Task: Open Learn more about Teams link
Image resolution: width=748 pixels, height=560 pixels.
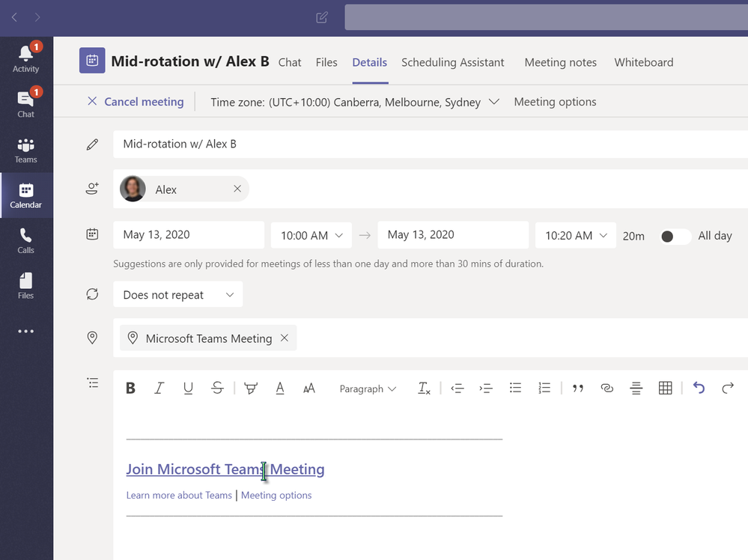Action: click(179, 495)
